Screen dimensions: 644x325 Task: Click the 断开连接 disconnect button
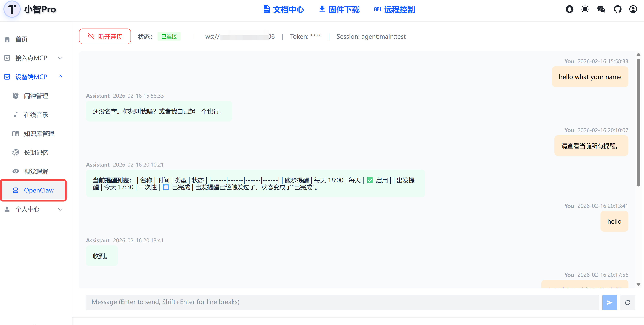pos(105,36)
